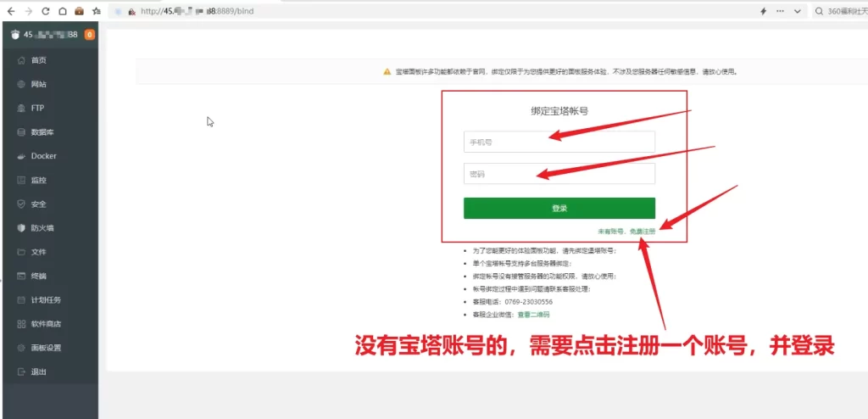868x419 pixels.
Task: Click the bullet text 单个宝塔帐号支持多台服务器绑定
Action: 521,263
